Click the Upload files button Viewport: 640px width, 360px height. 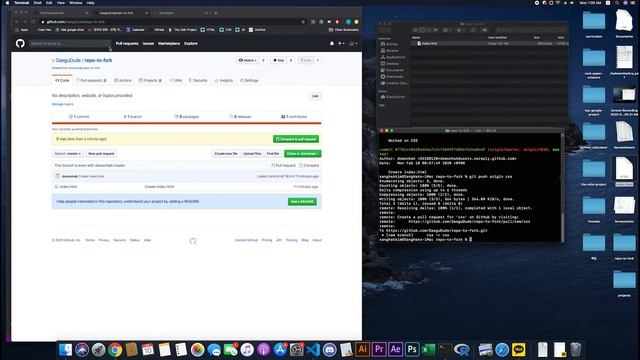(x=252, y=153)
